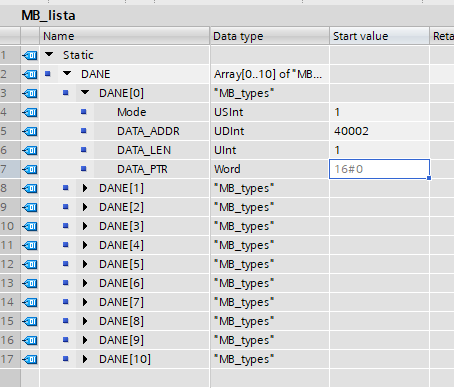454x388 pixels.
Task: Click the DATA_LEN name cell
Action: pos(152,150)
